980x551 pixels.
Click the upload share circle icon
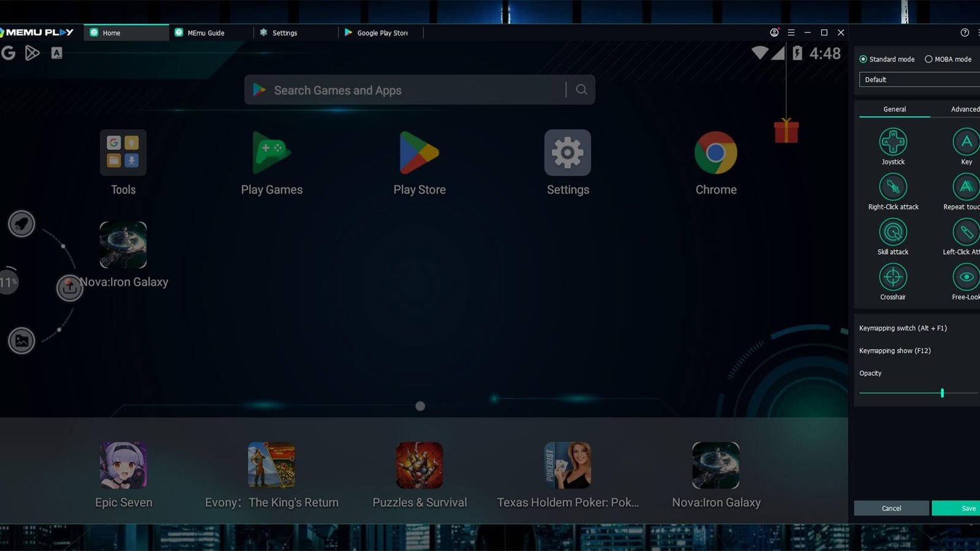coord(70,288)
